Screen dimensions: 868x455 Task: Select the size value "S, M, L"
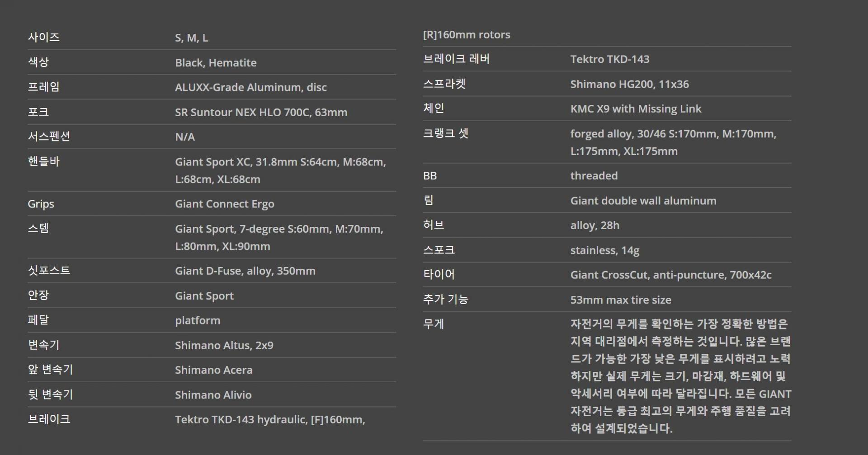(191, 38)
